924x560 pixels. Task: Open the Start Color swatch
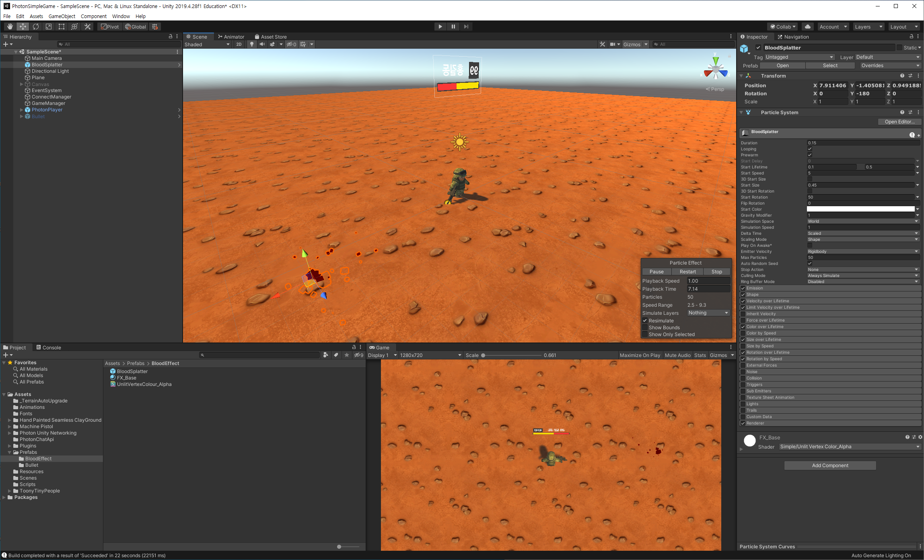(x=860, y=209)
